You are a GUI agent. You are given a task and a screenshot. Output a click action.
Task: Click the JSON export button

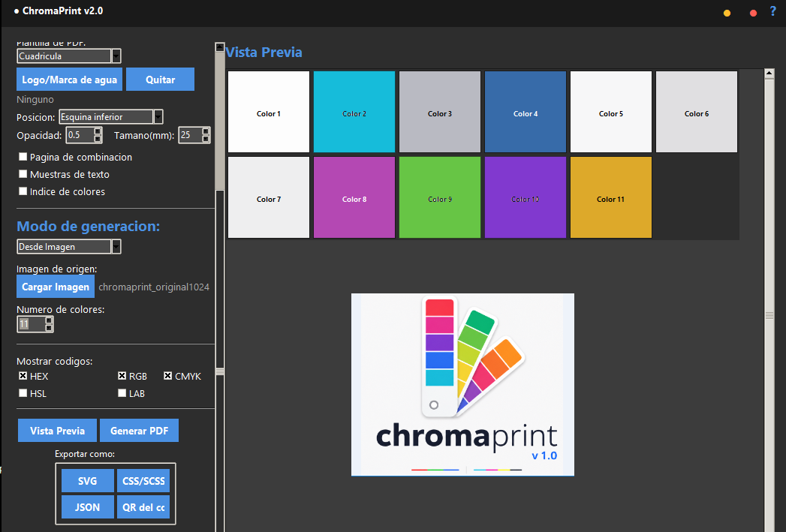tap(88, 507)
